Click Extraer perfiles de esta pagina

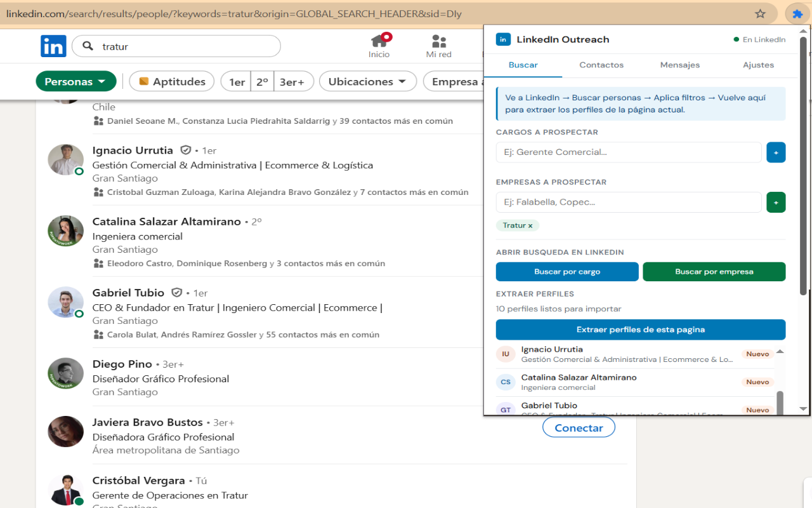pyautogui.click(x=641, y=330)
